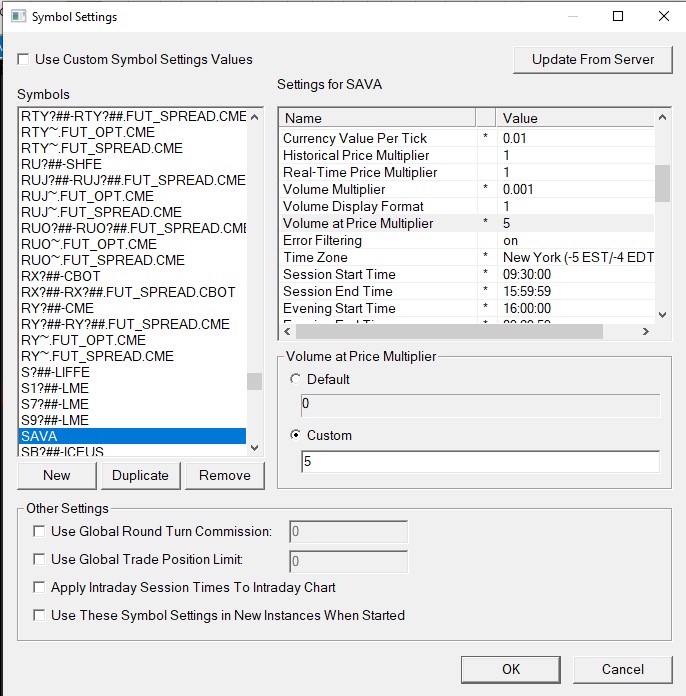Viewport: 686px width, 696px height.
Task: Enable Apply Intraday Session Times To Intraday Chart
Action: [39, 587]
